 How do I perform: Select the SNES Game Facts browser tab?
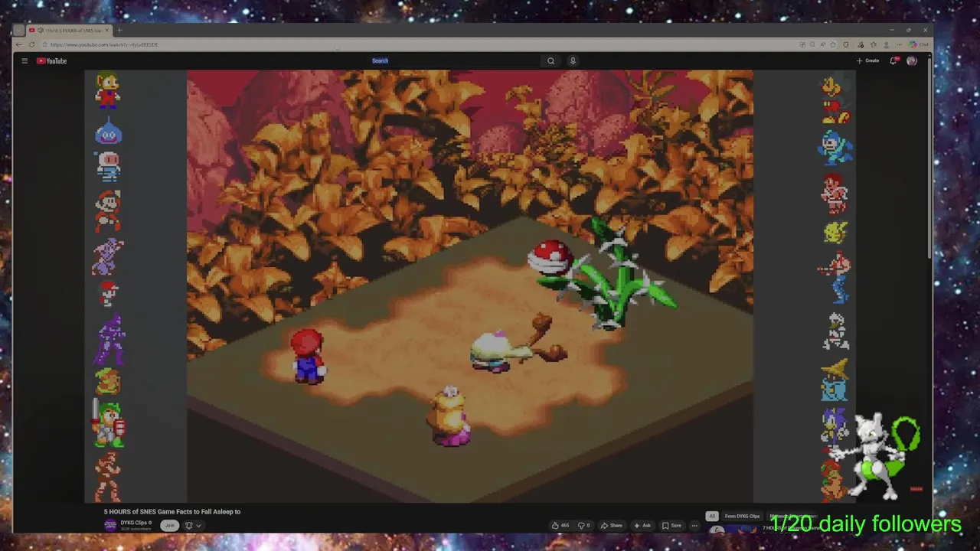pyautogui.click(x=69, y=31)
